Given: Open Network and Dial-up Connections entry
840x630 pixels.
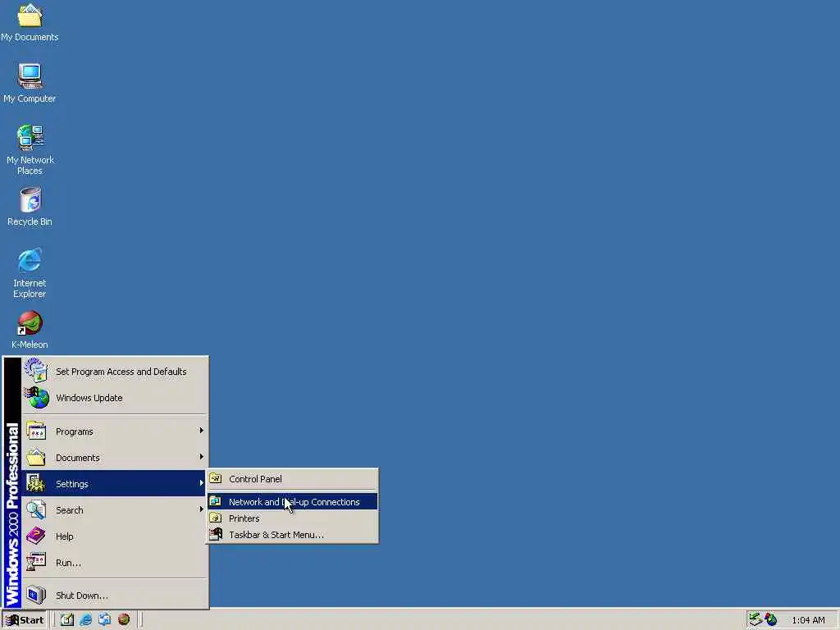Looking at the screenshot, I should click(293, 501).
